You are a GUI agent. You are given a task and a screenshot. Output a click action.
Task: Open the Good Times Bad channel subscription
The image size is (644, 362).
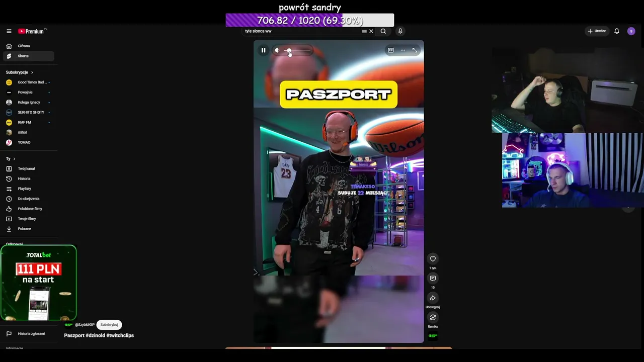(x=28, y=82)
